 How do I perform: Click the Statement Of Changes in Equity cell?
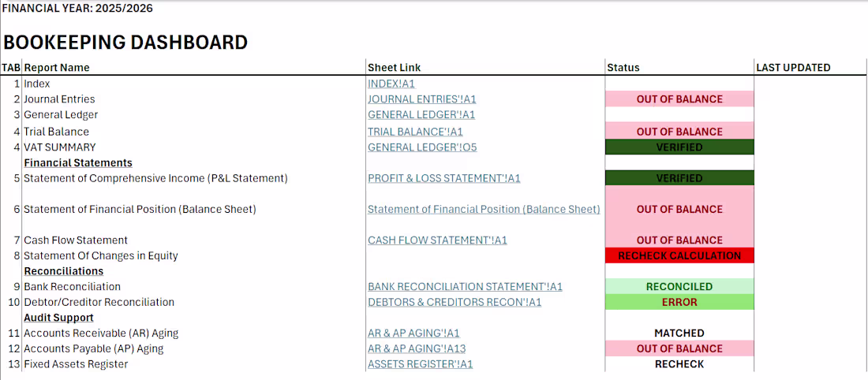coord(101,255)
